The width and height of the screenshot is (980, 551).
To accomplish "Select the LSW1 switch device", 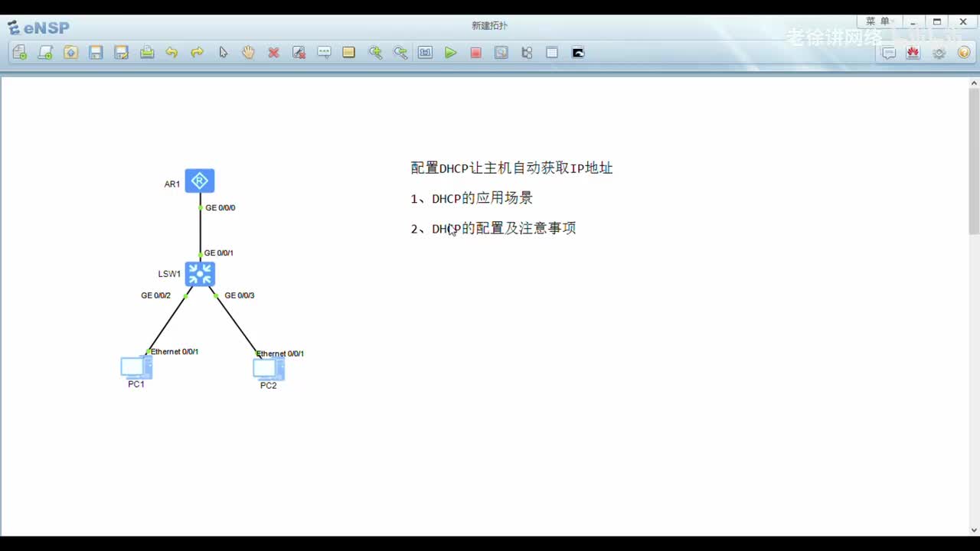I will [x=200, y=274].
